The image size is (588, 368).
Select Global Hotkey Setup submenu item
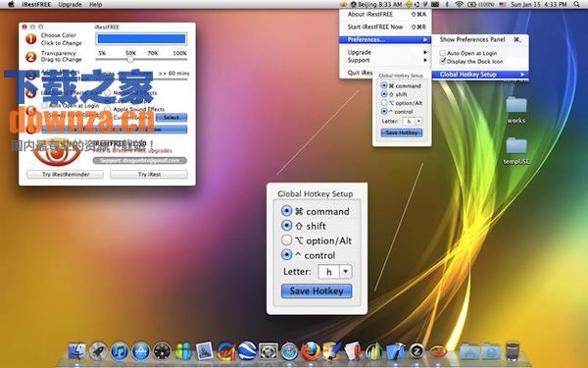point(480,75)
